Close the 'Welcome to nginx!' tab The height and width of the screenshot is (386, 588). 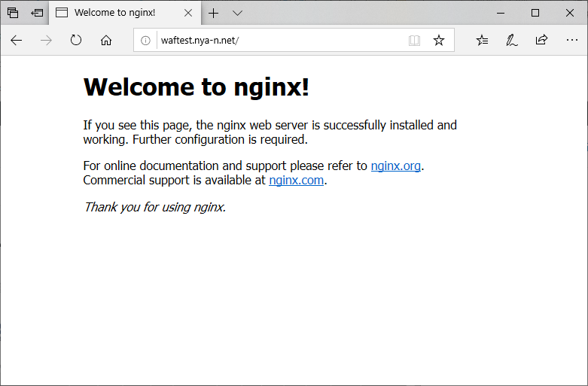pos(188,13)
